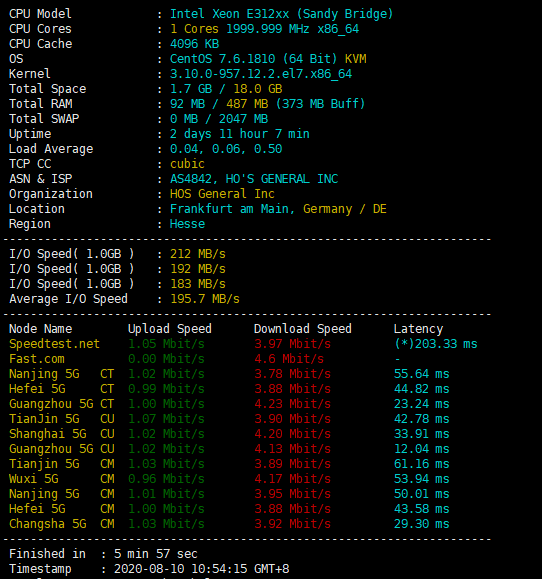Screen dimensions: 542x579
Task: Select the Upload Speed column header
Action: click(x=170, y=329)
